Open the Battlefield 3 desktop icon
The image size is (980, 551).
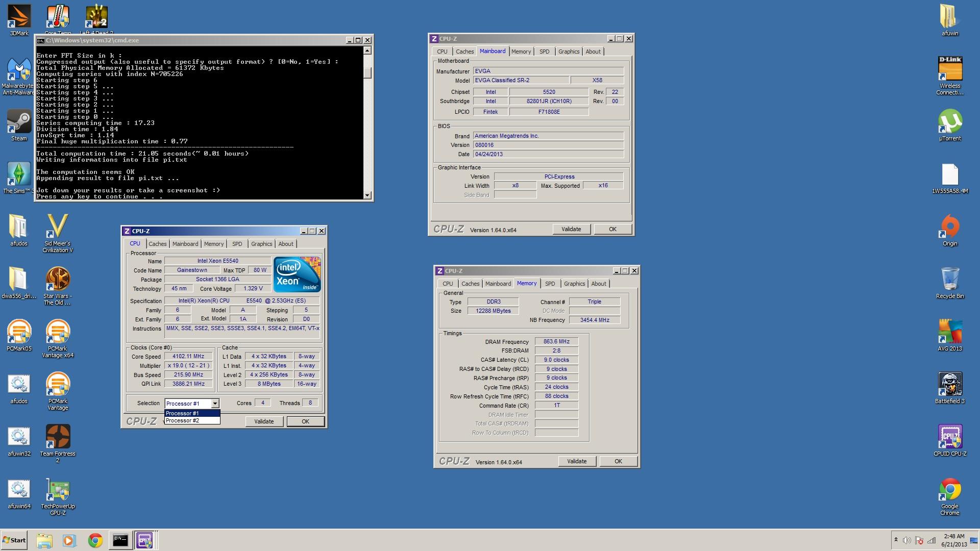click(x=950, y=388)
